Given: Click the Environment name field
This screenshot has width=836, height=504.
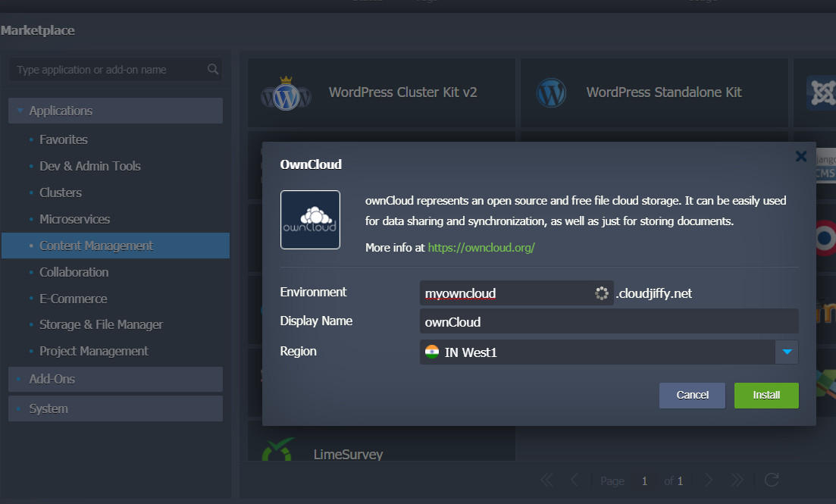Looking at the screenshot, I should click(506, 293).
